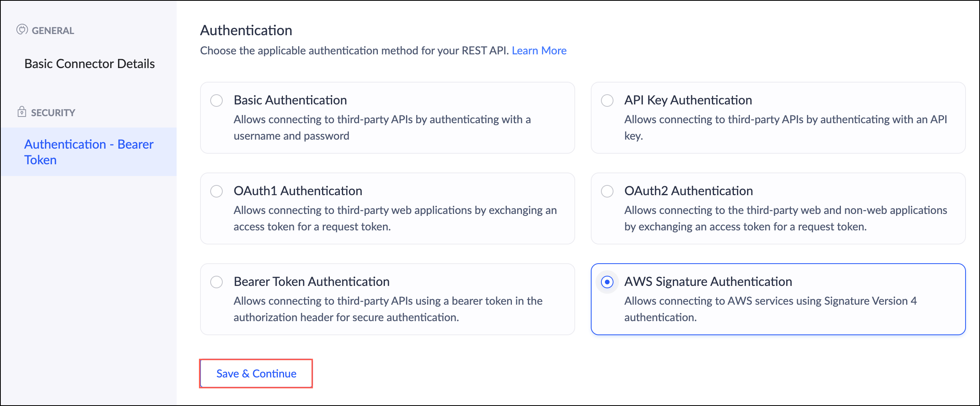Open the Learn More link
980x406 pixels.
coord(539,50)
